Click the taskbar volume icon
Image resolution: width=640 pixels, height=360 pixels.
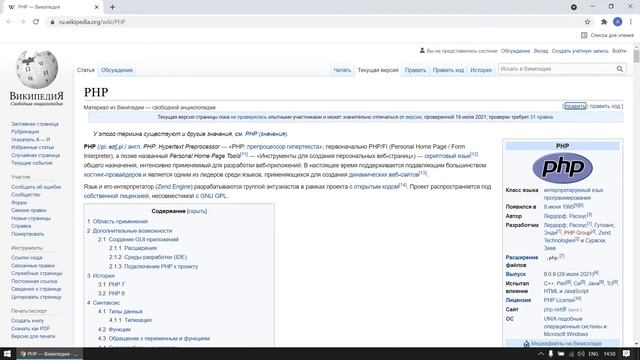[581, 353]
